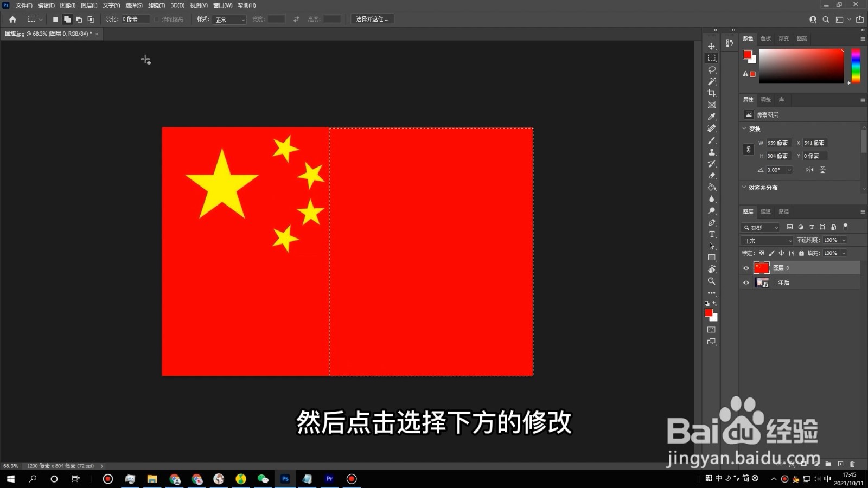This screenshot has width=868, height=488.
Task: Open the 填充 fill dropdown arrow
Action: [x=844, y=253]
